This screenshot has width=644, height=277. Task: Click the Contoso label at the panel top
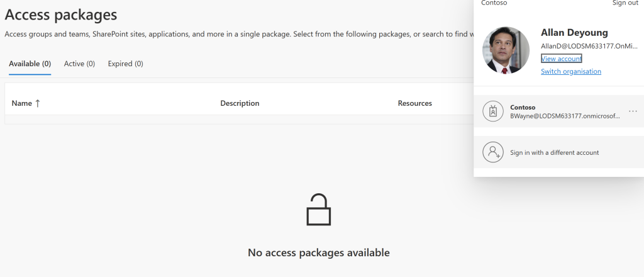[494, 3]
